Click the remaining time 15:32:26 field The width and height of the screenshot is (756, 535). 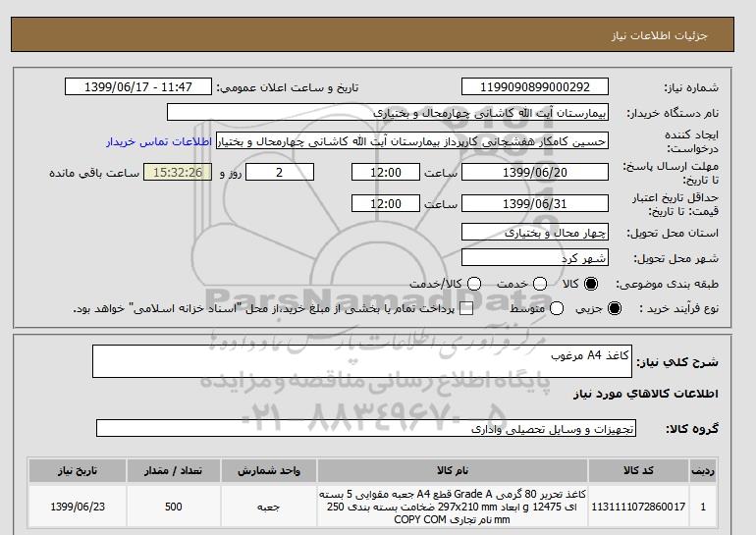point(178,172)
